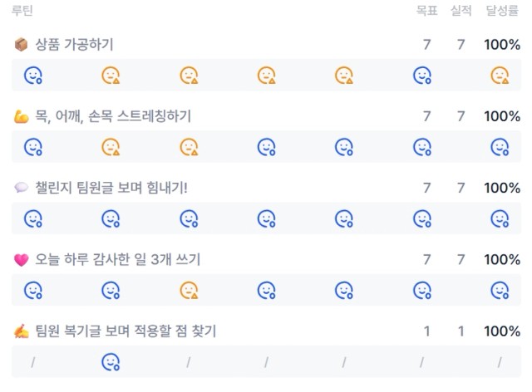Click the only blue smiley under 팀원 복기글
The height and width of the screenshot is (392, 532).
coord(111,362)
